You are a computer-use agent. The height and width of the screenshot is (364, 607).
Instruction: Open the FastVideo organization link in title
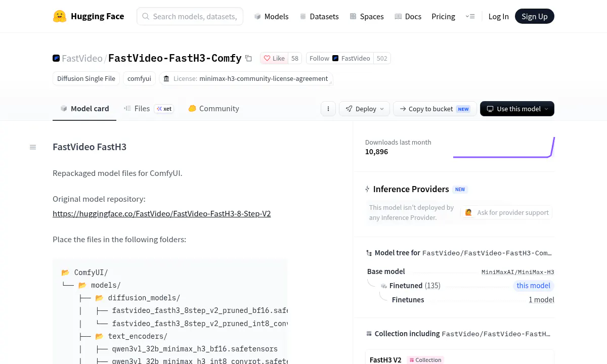[82, 58]
